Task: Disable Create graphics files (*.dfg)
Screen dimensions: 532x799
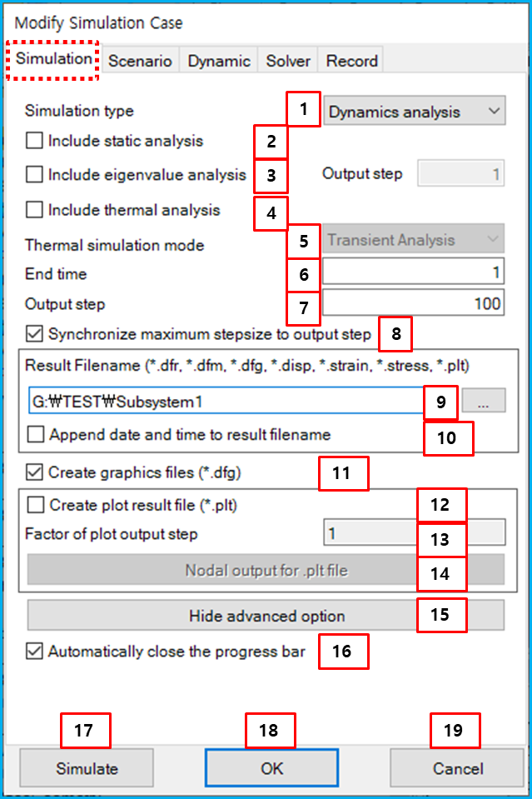Action: 34,472
